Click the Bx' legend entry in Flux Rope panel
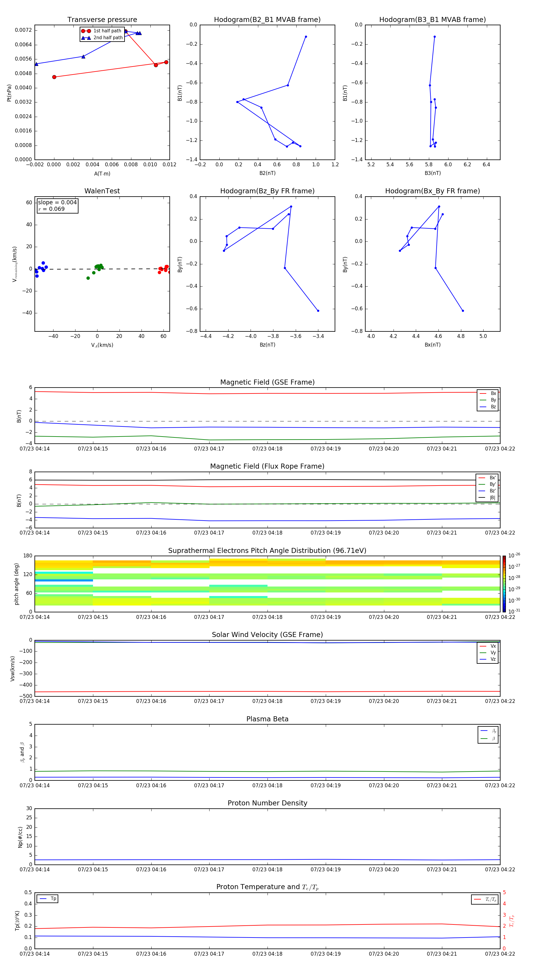Screen dimensions: 535x980 click(487, 478)
